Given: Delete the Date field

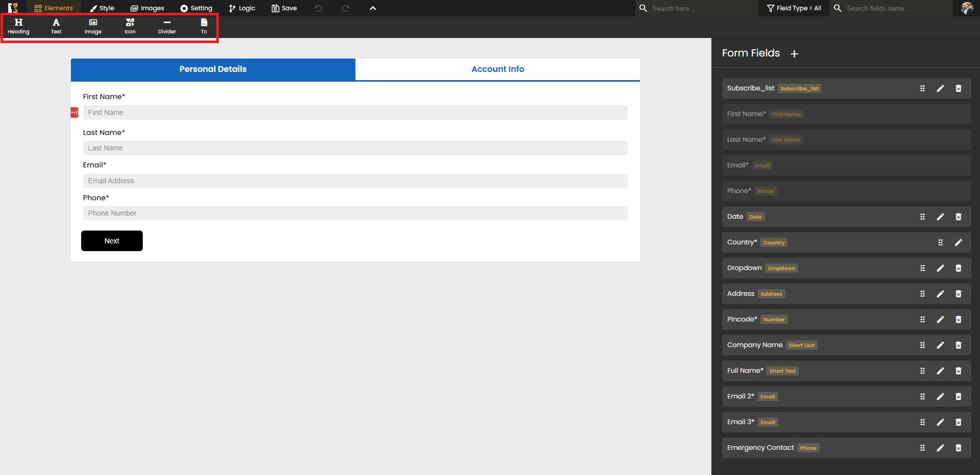Looking at the screenshot, I should (x=958, y=217).
